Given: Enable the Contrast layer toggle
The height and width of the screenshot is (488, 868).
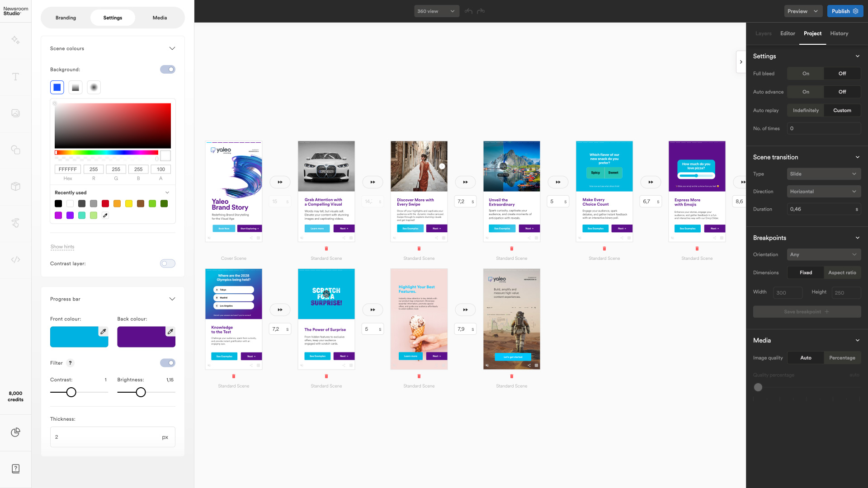Looking at the screenshot, I should tap(168, 263).
